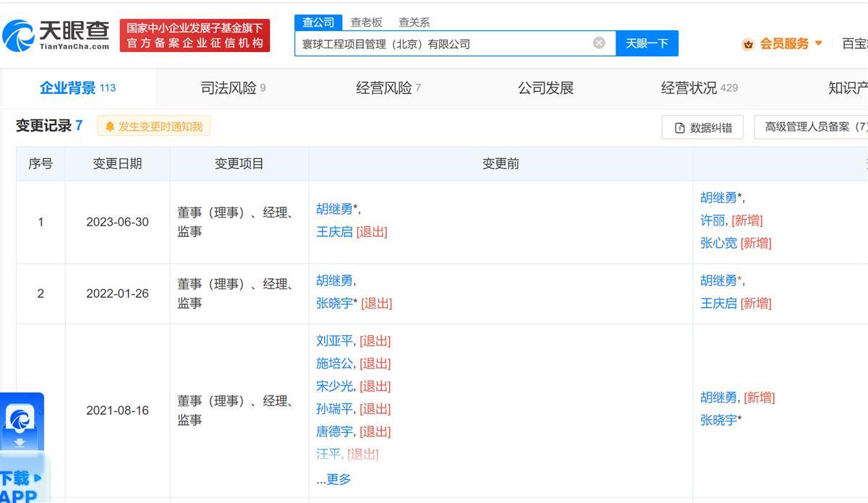
Task: Open 王庆启 profile link in row 1
Action: pyautogui.click(x=334, y=232)
